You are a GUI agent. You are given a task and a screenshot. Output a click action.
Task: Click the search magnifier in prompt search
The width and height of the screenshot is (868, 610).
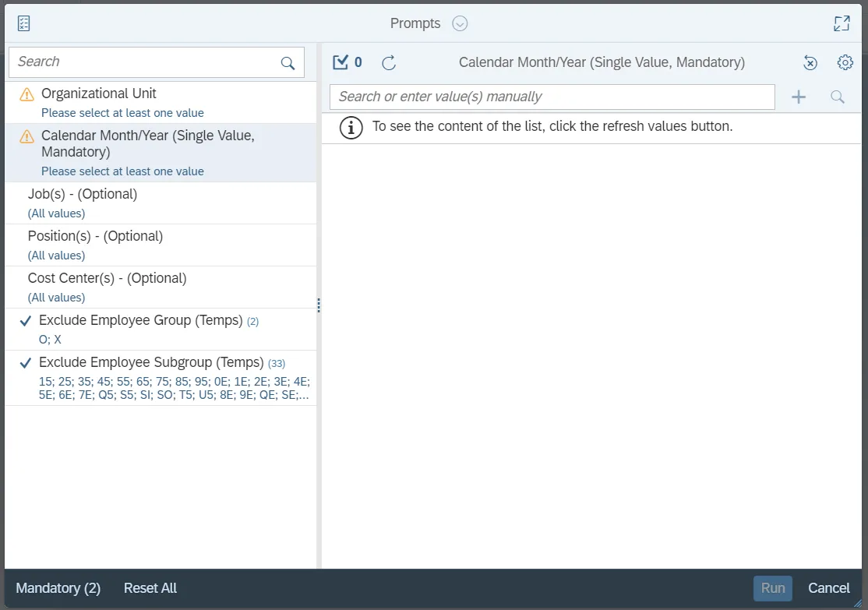pos(288,63)
